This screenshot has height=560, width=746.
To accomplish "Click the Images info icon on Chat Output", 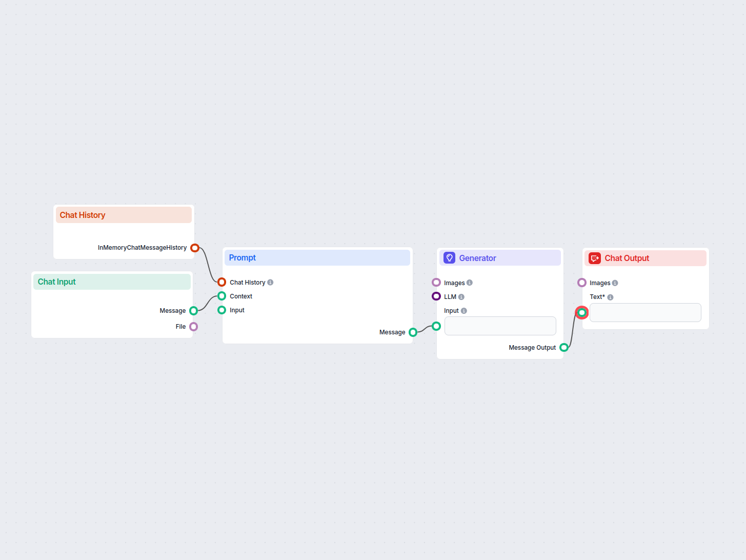I will coord(615,283).
